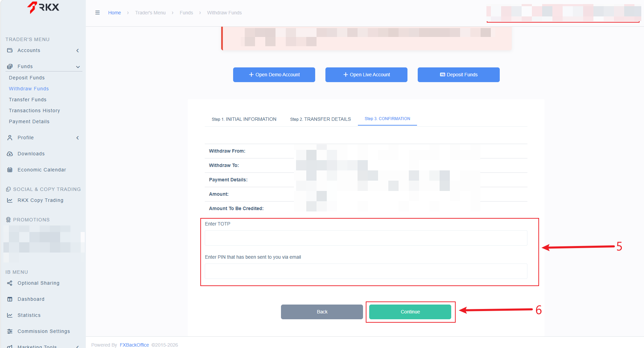Screen dimensions: 644x348
Task: Expand the Profile menu chevron
Action: (x=78, y=138)
